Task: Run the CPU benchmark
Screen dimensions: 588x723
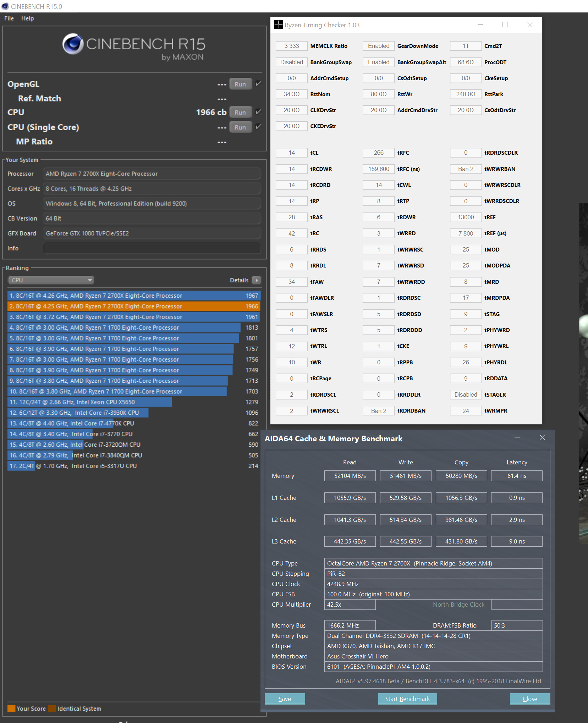Action: click(240, 112)
